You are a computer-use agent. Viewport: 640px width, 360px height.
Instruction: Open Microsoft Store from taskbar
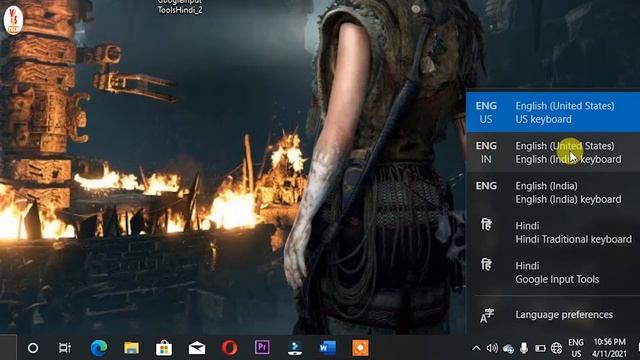point(164,348)
